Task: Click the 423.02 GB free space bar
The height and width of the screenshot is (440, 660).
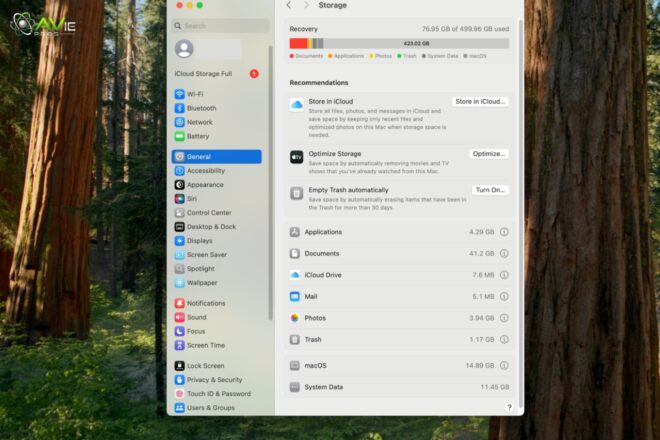Action: [x=416, y=43]
